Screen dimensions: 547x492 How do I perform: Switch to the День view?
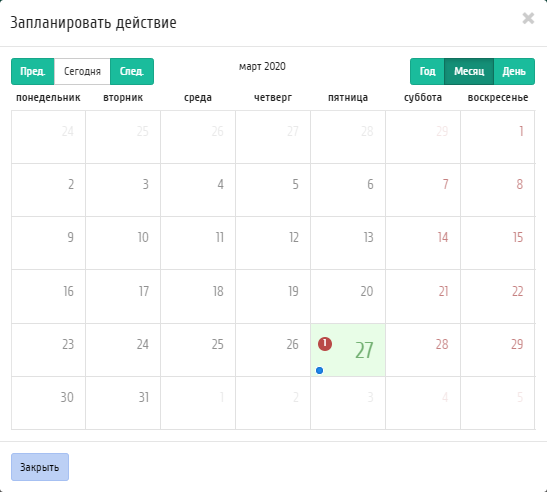point(514,72)
